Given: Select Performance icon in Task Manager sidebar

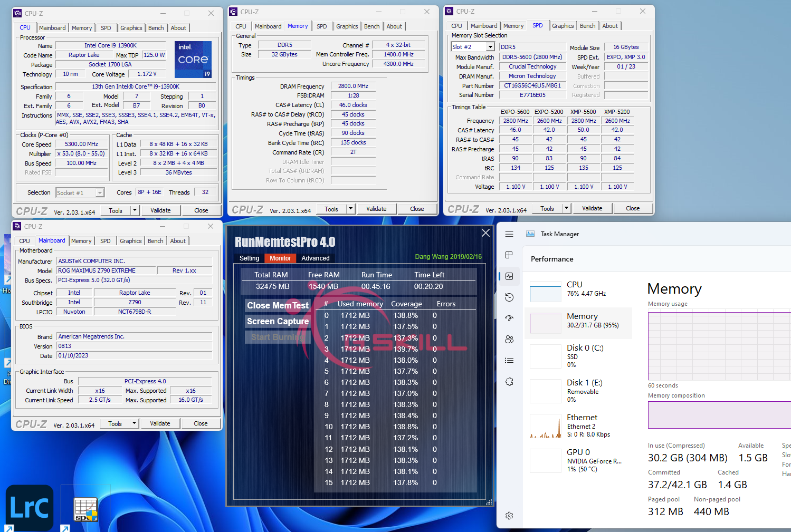Looking at the screenshot, I should point(509,276).
